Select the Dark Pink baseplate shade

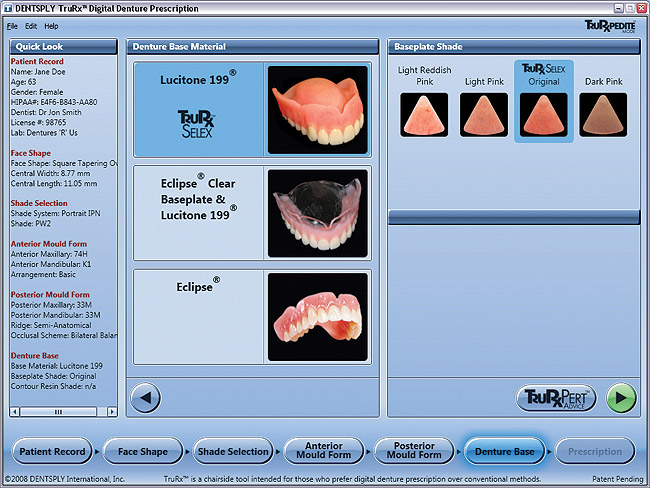pyautogui.click(x=603, y=114)
